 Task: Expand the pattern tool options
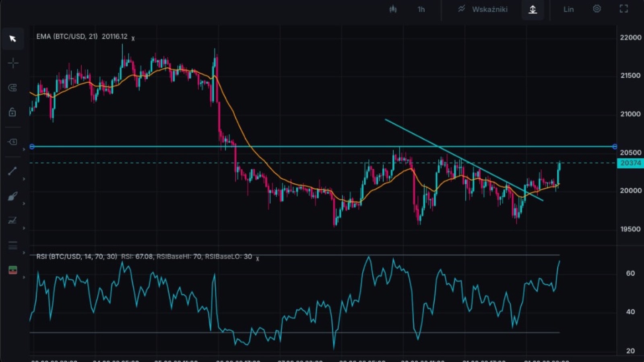pos(24,228)
